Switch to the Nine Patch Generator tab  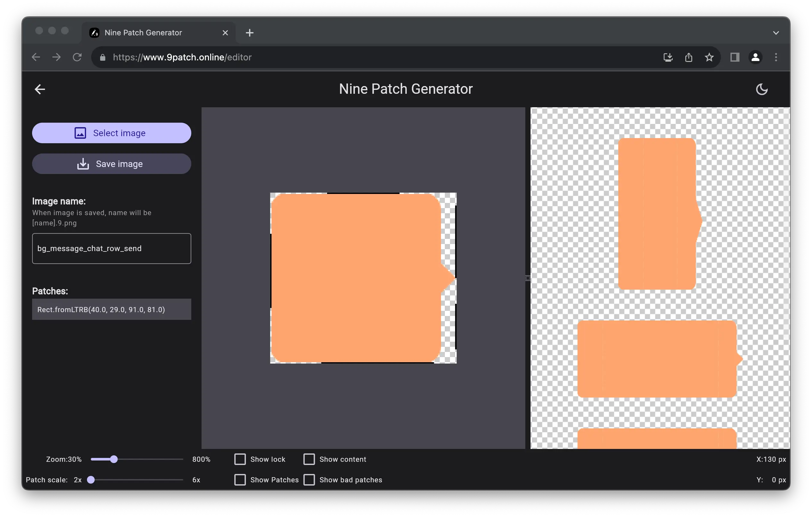[x=159, y=33]
